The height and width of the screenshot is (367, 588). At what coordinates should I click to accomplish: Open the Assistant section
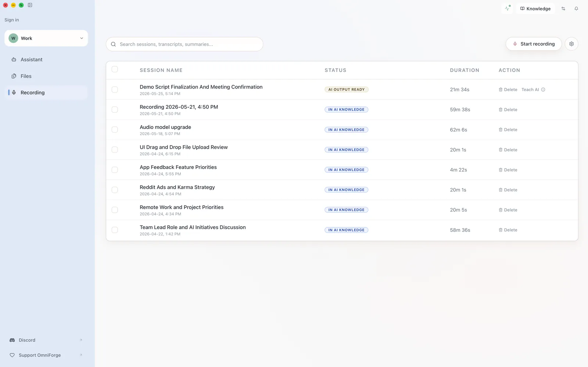[46, 60]
